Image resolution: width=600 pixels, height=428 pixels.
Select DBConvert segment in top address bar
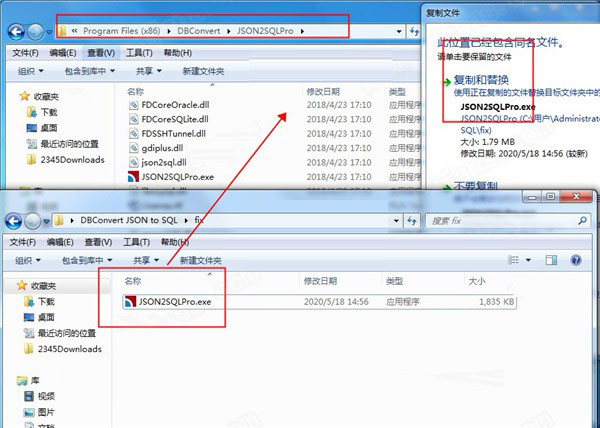199,31
